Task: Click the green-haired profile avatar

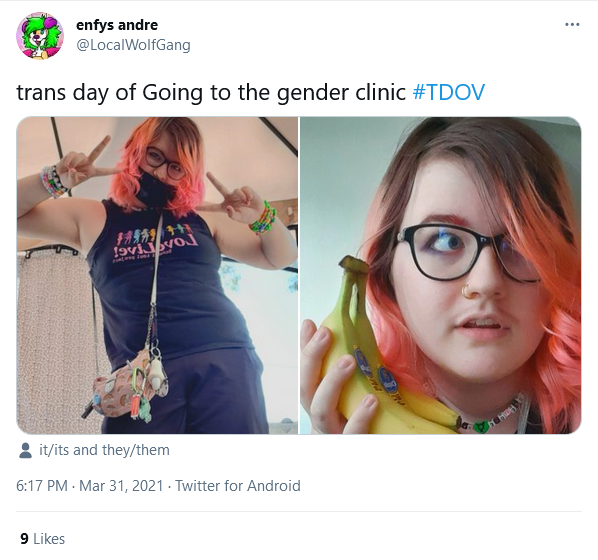Action: 40,35
